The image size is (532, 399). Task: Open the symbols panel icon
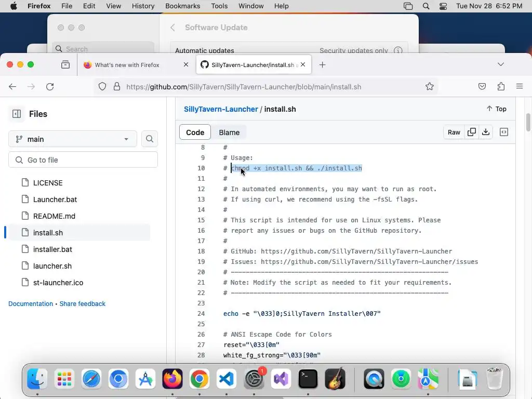pos(504,132)
